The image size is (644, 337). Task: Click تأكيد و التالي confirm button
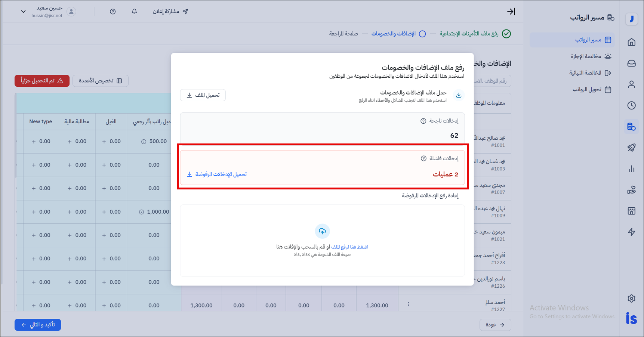click(38, 325)
